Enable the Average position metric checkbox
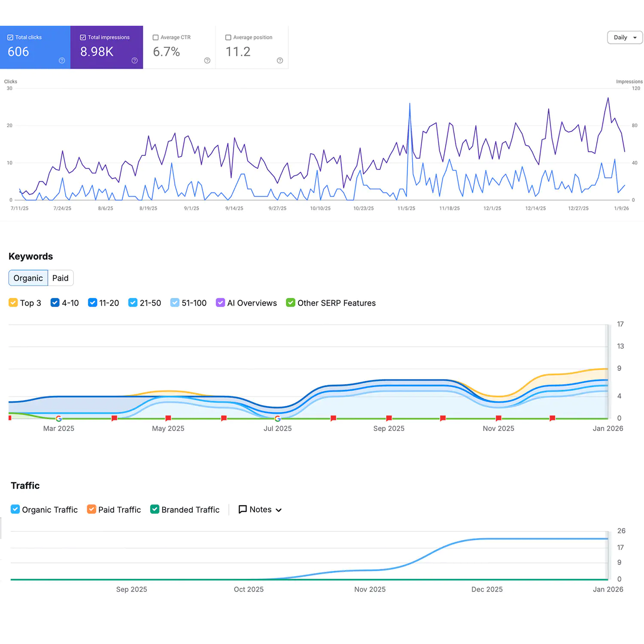The width and height of the screenshot is (644, 644). click(228, 37)
